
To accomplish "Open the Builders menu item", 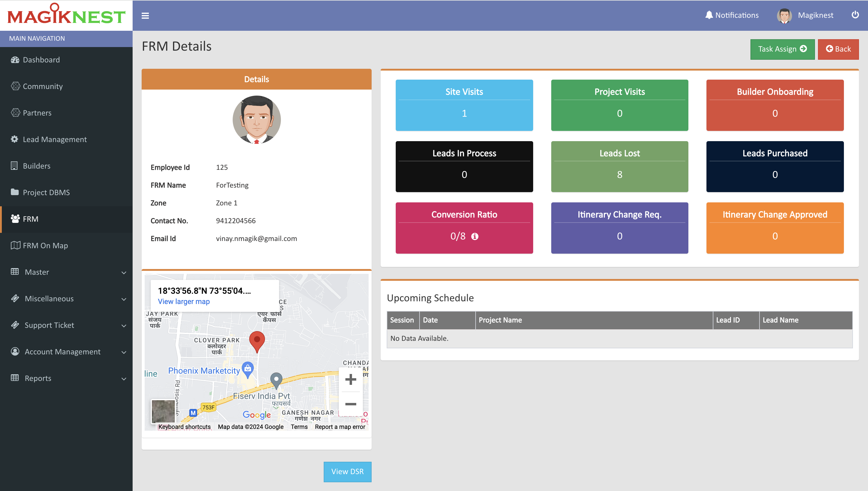I will (x=66, y=166).
